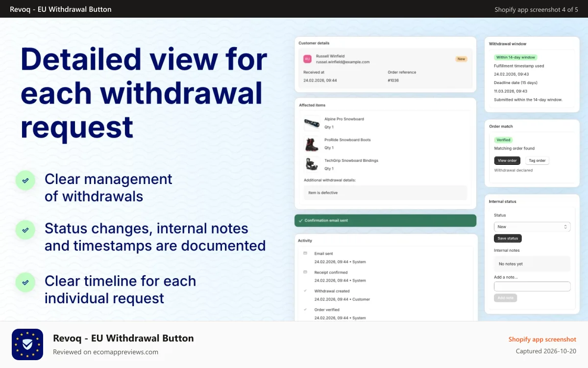Screen dimensions: 588x368
Task: Click the check icon beside Order verified
Action: pos(305,309)
